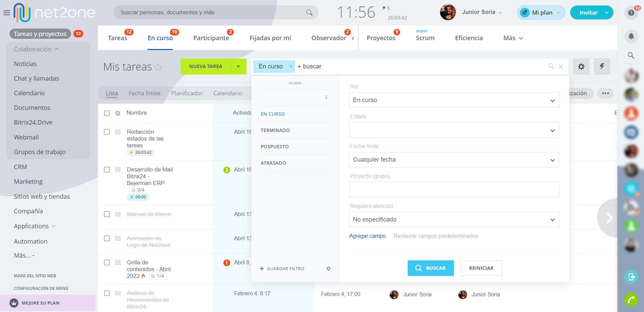Open the Proyectos tab

(381, 38)
